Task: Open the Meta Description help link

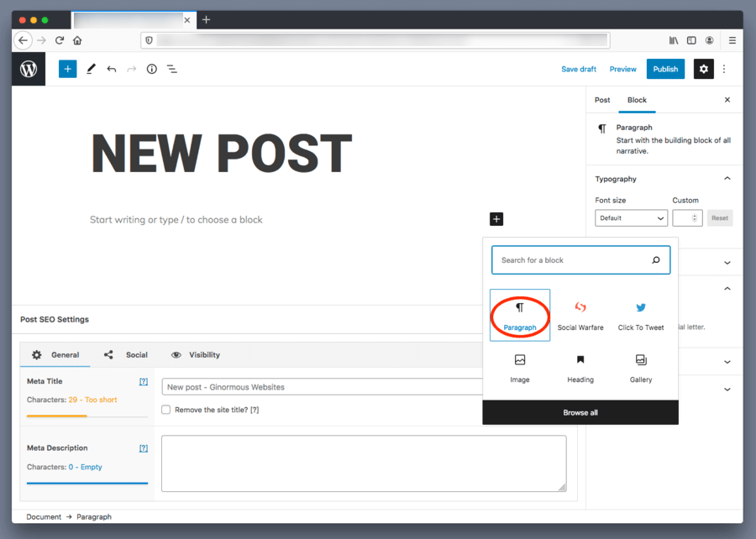Action: pos(144,448)
